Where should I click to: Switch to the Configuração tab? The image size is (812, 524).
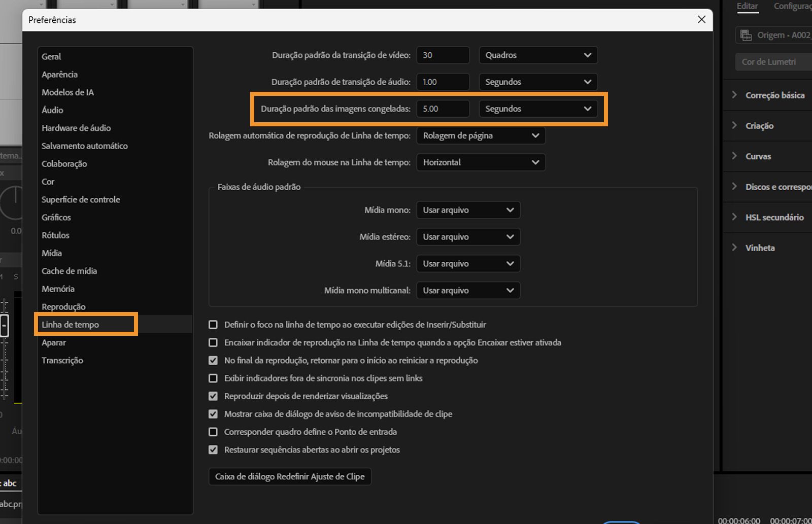tap(791, 6)
